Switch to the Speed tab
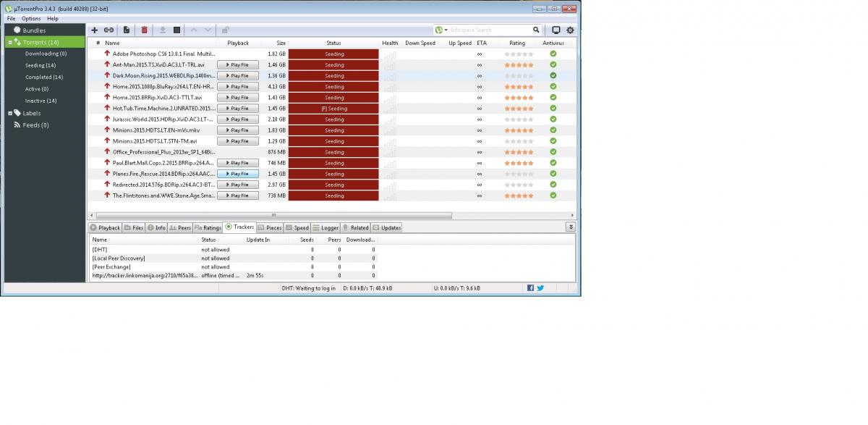 click(297, 227)
